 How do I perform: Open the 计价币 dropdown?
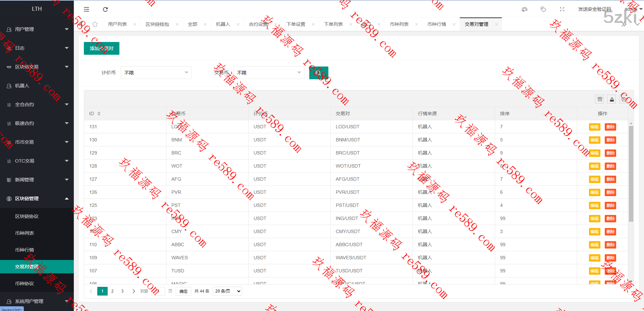coord(156,73)
